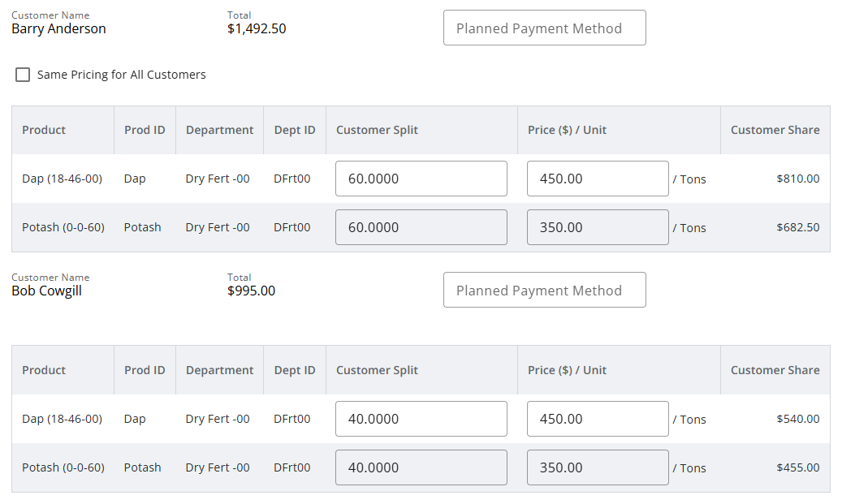Click Barry Anderson's $1,492.50 total

click(257, 29)
